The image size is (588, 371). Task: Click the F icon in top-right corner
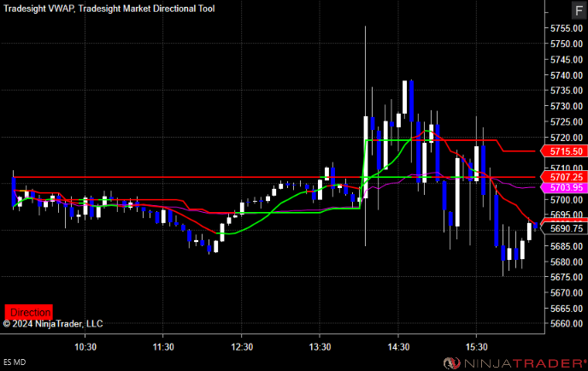tap(579, 9)
